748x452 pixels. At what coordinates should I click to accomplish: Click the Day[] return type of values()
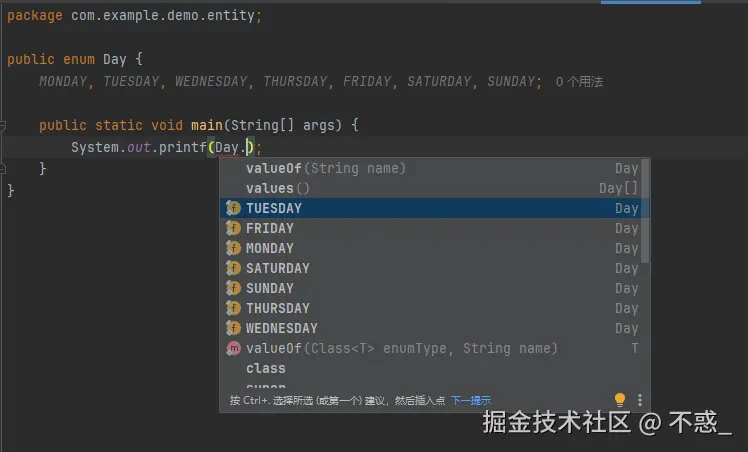coord(618,188)
